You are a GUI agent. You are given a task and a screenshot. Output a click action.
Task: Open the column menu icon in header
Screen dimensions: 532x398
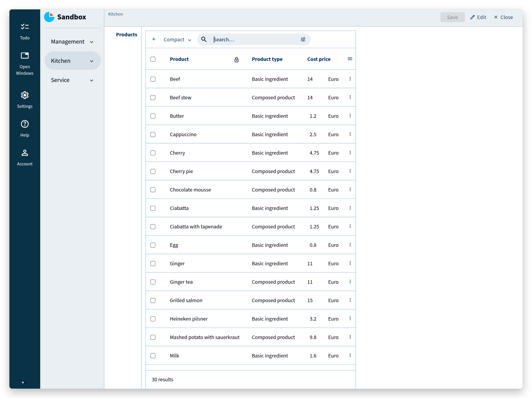point(350,59)
